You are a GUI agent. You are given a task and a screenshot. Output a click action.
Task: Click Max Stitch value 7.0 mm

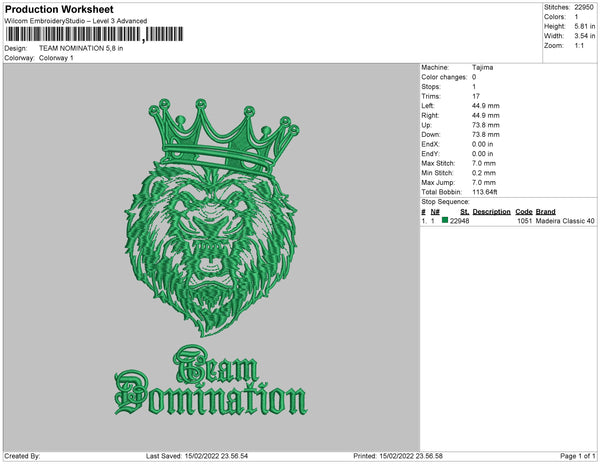click(484, 163)
